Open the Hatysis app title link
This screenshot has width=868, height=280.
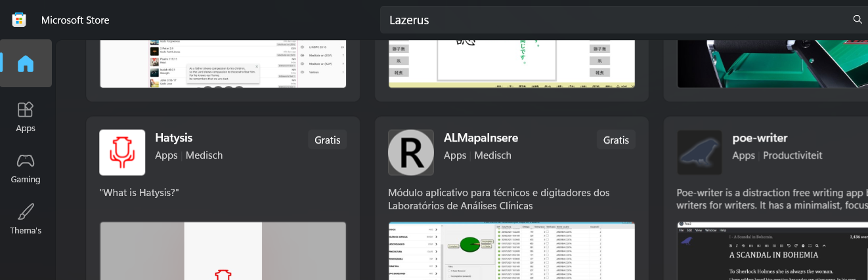coord(173,138)
